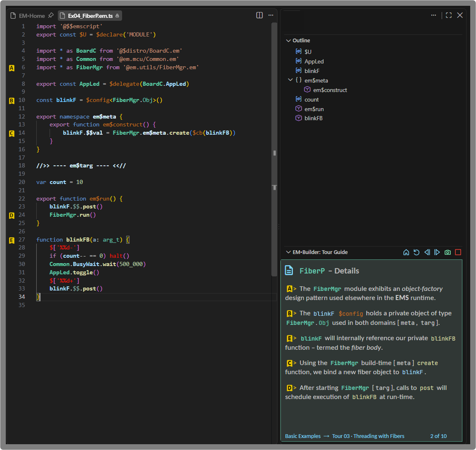476x450 pixels.
Task: Switch to the EM•Home tab
Action: click(x=32, y=16)
